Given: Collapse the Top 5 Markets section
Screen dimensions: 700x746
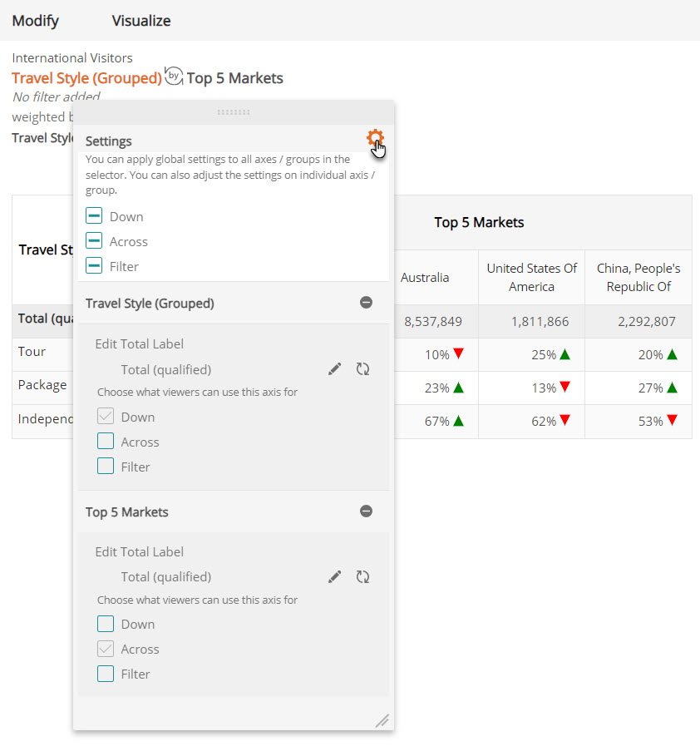Looking at the screenshot, I should tap(366, 511).
